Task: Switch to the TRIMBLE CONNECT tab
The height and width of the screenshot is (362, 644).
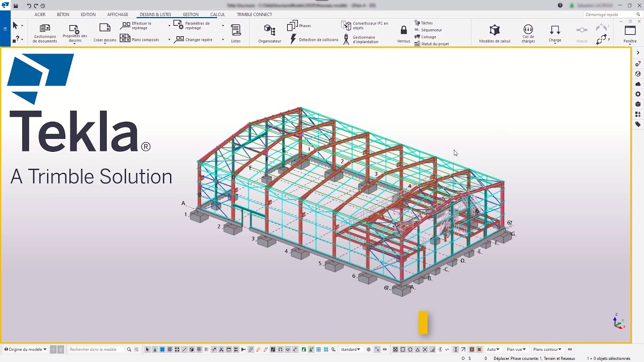Action: tap(255, 15)
